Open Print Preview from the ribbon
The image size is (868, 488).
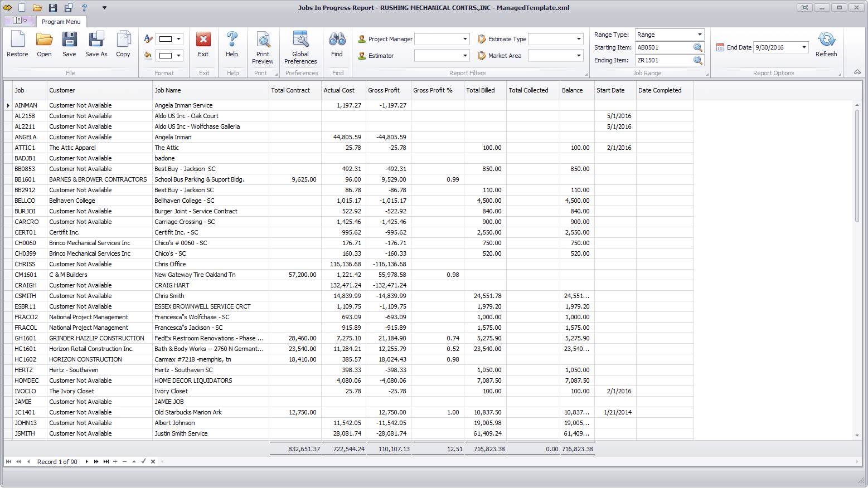tap(263, 47)
